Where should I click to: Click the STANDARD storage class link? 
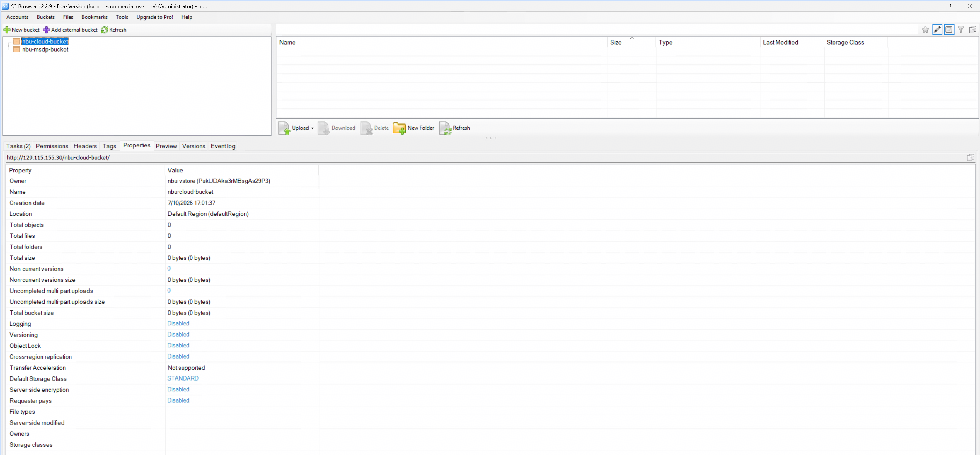[183, 378]
